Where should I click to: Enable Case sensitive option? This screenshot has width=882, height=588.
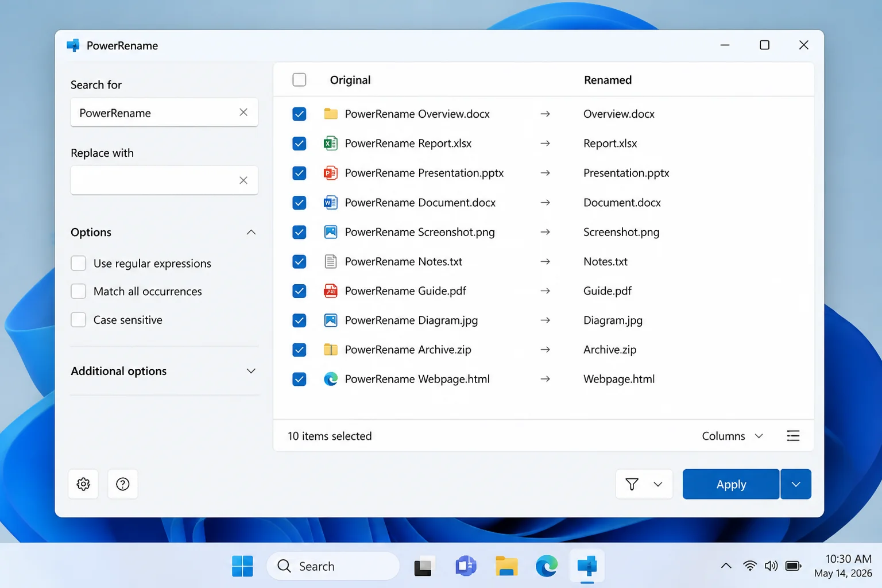point(78,319)
